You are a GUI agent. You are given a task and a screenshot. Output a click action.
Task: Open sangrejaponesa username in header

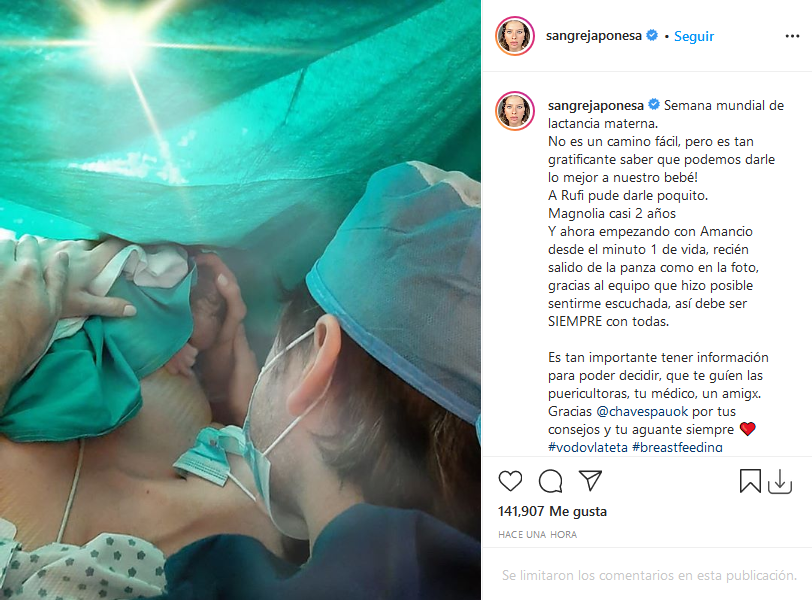click(593, 36)
